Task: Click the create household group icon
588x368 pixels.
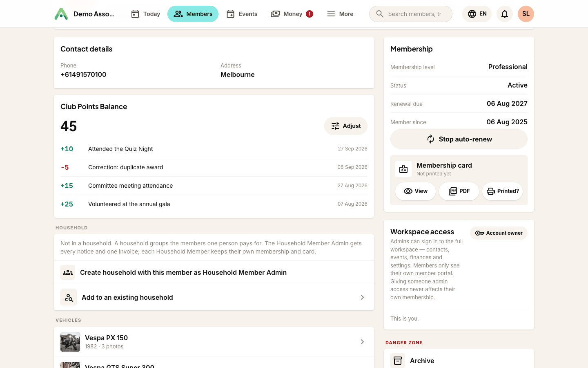Action: tap(68, 272)
